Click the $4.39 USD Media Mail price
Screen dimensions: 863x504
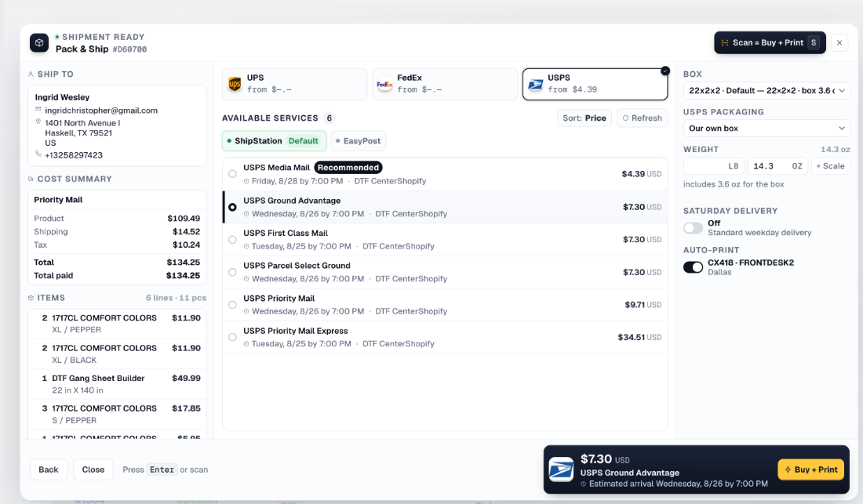click(642, 174)
